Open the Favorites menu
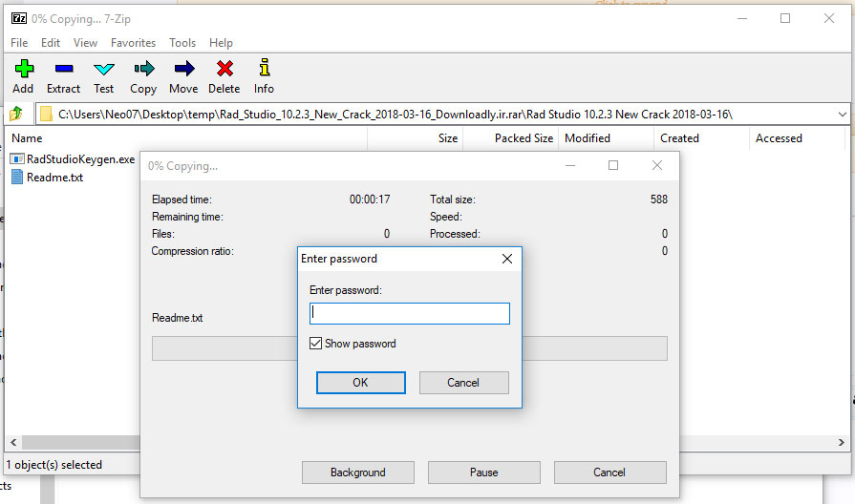The width and height of the screenshot is (855, 504). (x=133, y=43)
